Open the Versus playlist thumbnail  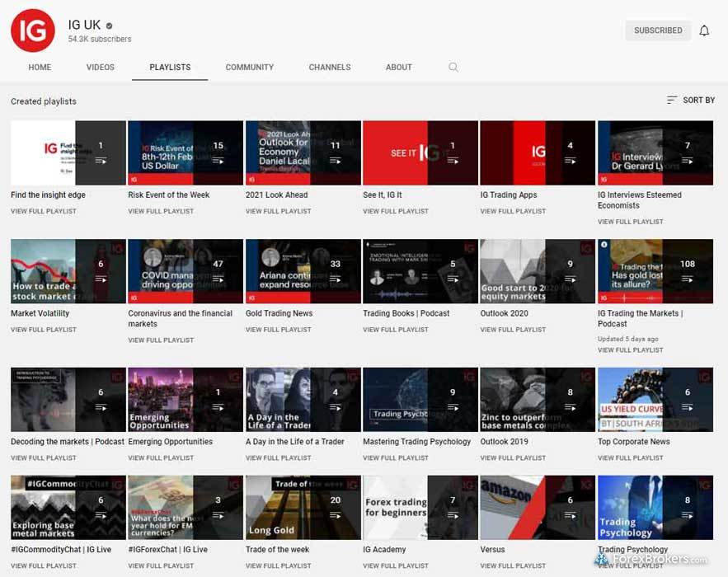point(537,507)
